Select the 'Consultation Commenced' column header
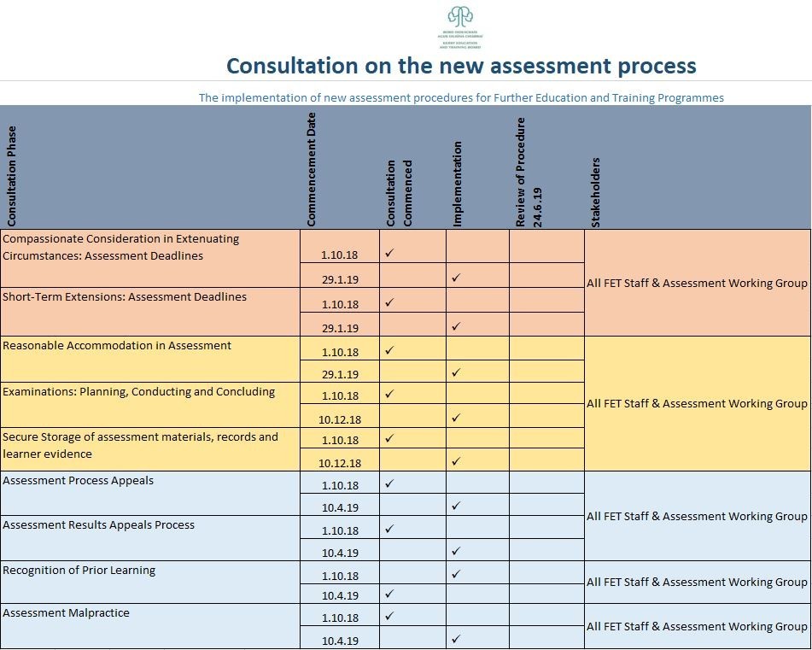The height and width of the screenshot is (650, 812). (x=399, y=193)
